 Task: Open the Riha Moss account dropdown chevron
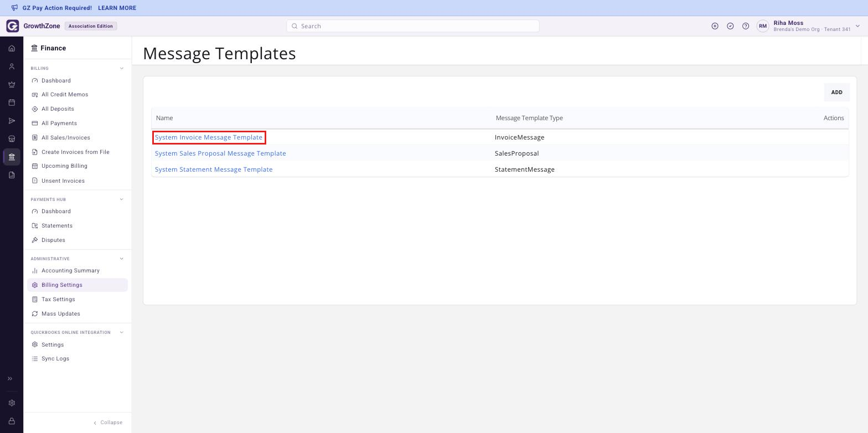point(857,26)
